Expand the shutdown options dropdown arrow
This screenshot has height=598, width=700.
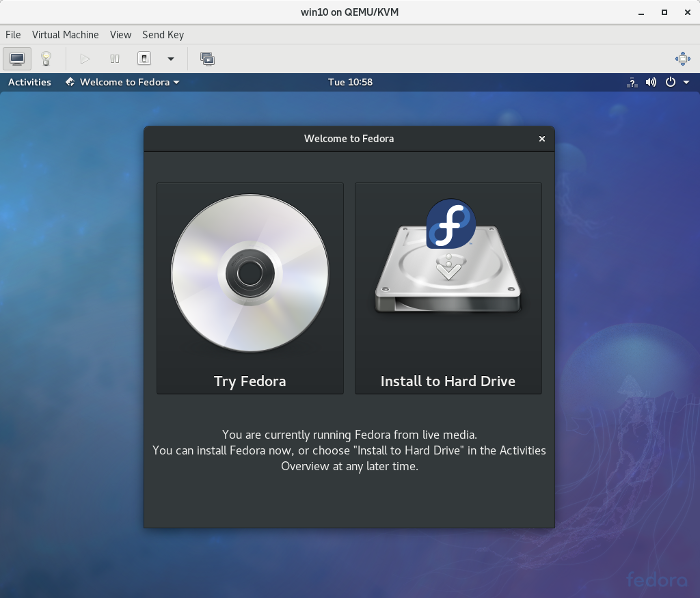tap(171, 59)
